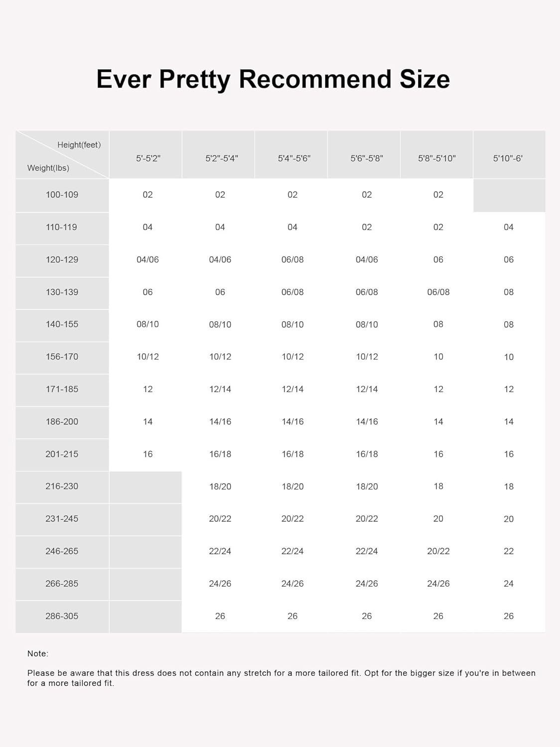The image size is (560, 747).
Task: Click the "Ever Pretty Recommend Size" title
Action: coord(273,79)
